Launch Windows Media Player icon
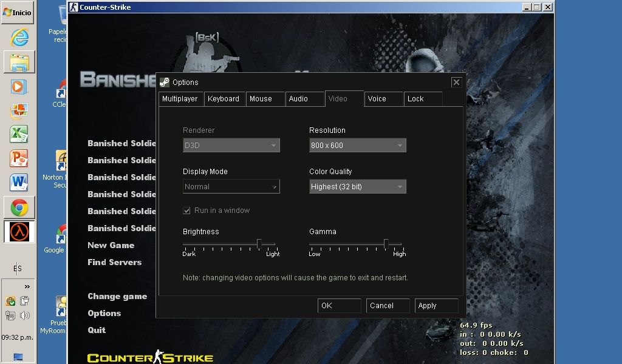Screen dimensions: 622x364 click(19, 86)
